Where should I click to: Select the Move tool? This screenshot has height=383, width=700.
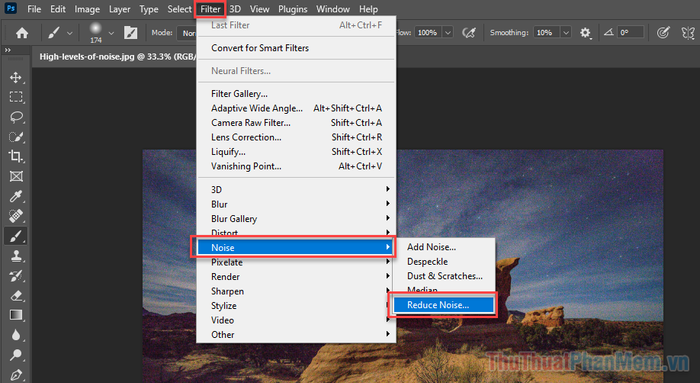pyautogui.click(x=16, y=78)
